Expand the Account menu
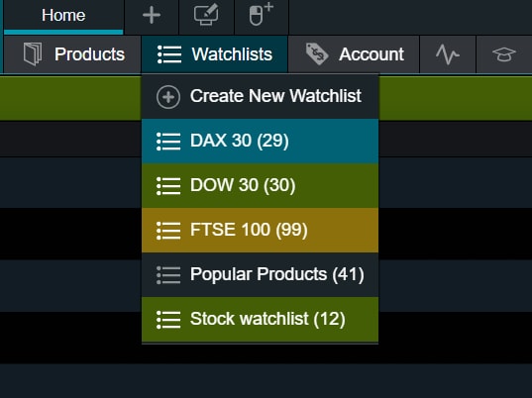The image size is (532, 398). [354, 54]
